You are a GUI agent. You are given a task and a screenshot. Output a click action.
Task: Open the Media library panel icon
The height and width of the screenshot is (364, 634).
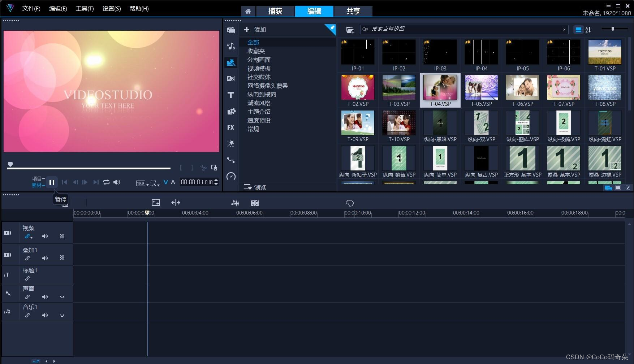231,30
